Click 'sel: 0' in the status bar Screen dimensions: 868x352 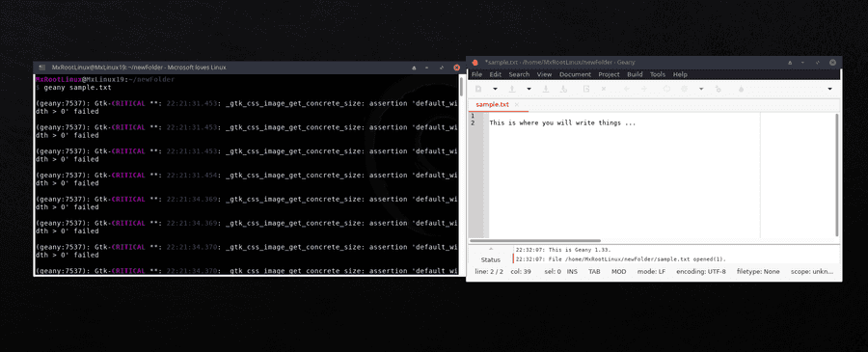pyautogui.click(x=552, y=272)
